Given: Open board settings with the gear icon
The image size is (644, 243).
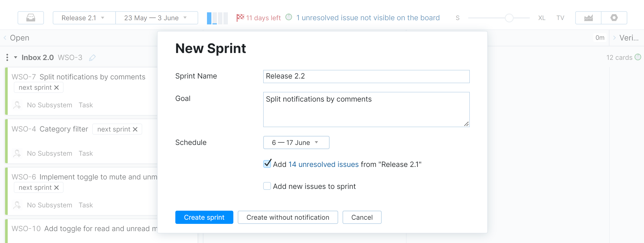Looking at the screenshot, I should pyautogui.click(x=614, y=18).
